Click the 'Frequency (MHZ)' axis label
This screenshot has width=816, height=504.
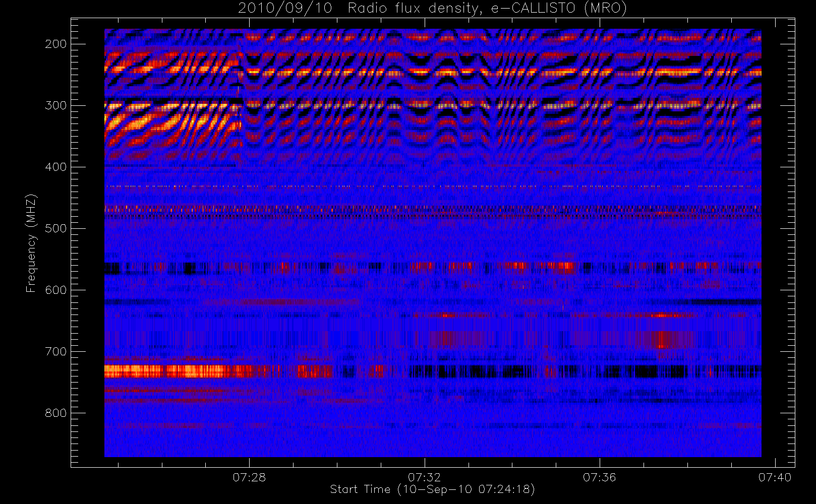pyautogui.click(x=31, y=243)
